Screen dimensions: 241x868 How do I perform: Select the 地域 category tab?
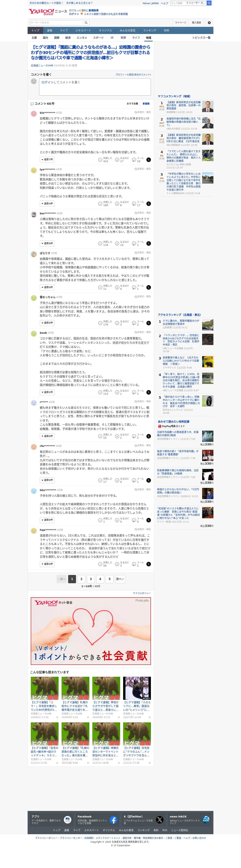coord(149,38)
